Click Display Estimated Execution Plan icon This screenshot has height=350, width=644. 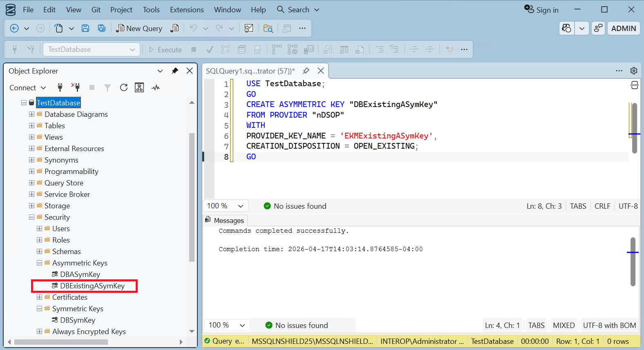(226, 49)
